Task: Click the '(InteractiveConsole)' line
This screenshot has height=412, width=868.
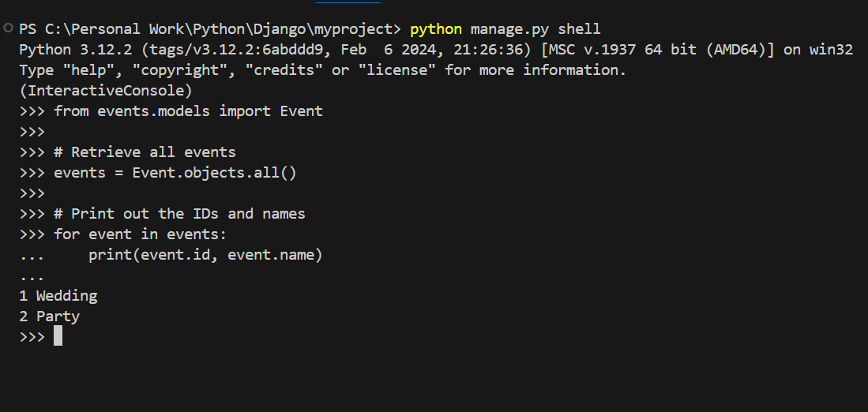Action: point(106,91)
